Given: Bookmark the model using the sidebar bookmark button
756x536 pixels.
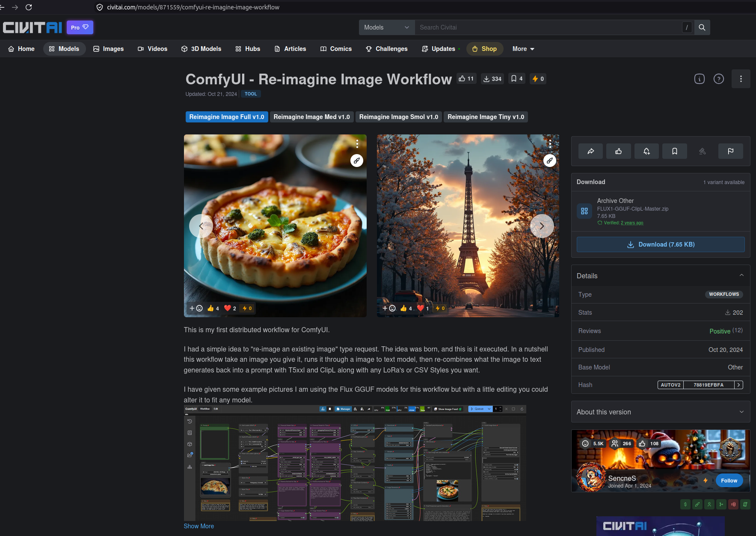Looking at the screenshot, I should 675,151.
